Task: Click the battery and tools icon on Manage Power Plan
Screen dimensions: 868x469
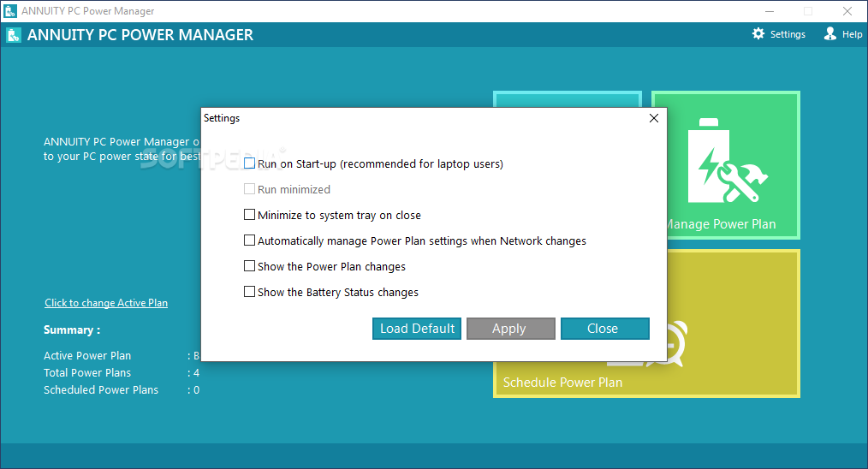Action: [x=726, y=160]
